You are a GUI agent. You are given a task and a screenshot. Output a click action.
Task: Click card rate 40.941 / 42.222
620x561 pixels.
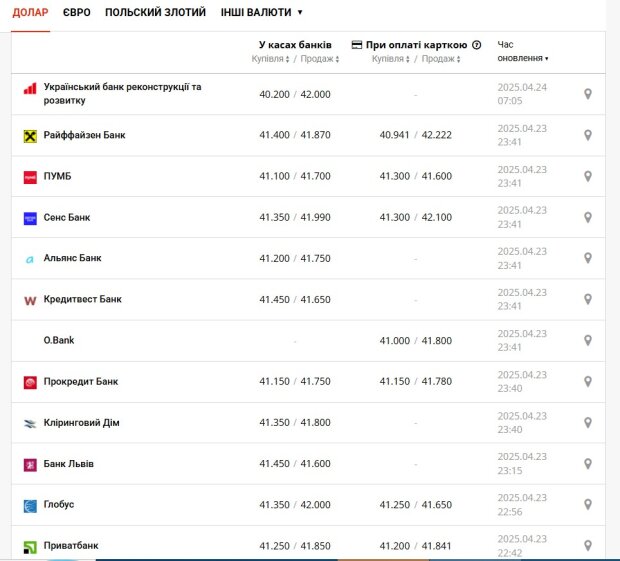(x=416, y=135)
